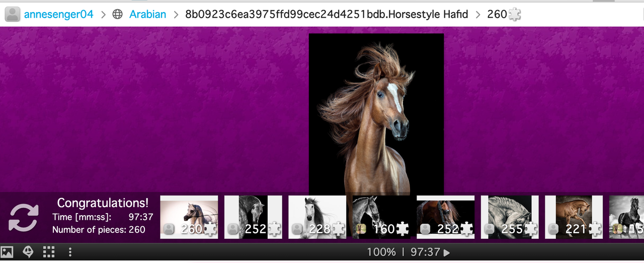This screenshot has height=263, width=644.
Task: Open the 221-piece chestnut horse thumbnail
Action: tap(574, 217)
